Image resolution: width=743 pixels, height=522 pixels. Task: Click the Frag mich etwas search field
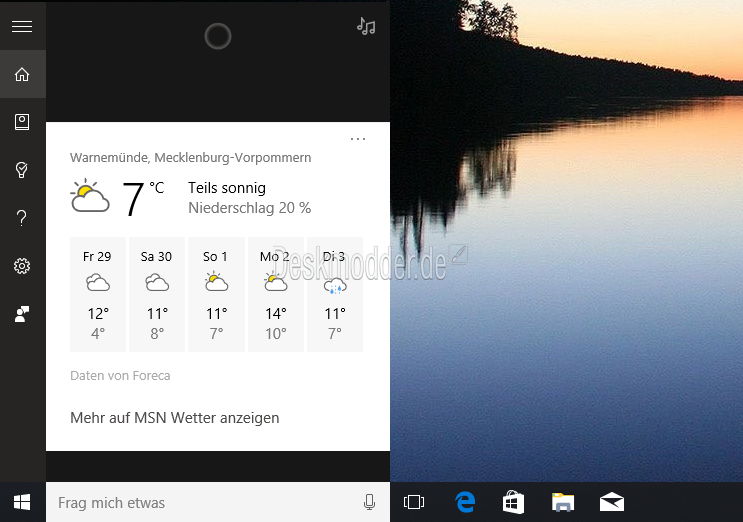218,502
